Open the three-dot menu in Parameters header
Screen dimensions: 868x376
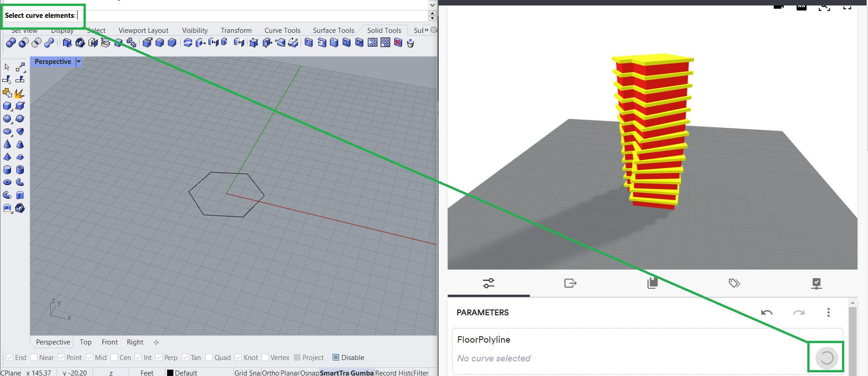click(x=828, y=312)
